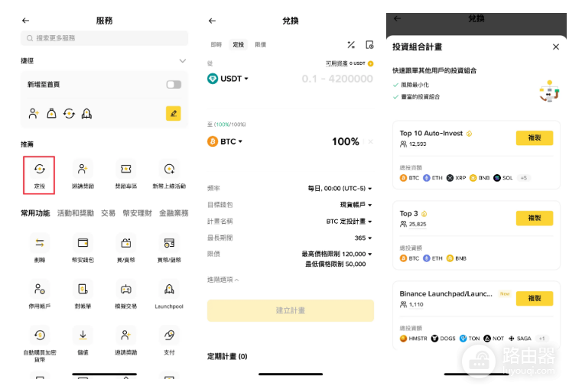This screenshot has width=569, height=392.
Task: Tap 複製 for Binance Launchpad plan
Action: coord(535,299)
